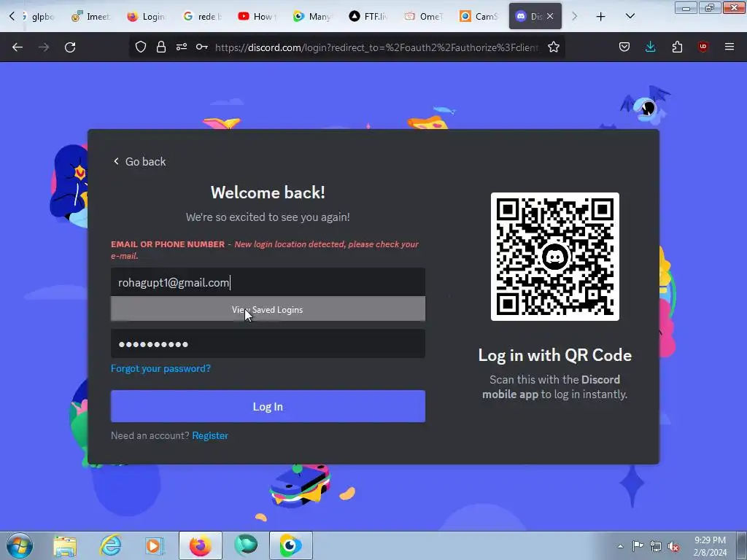
Task: Show hidden system tray icons
Action: coord(620,546)
